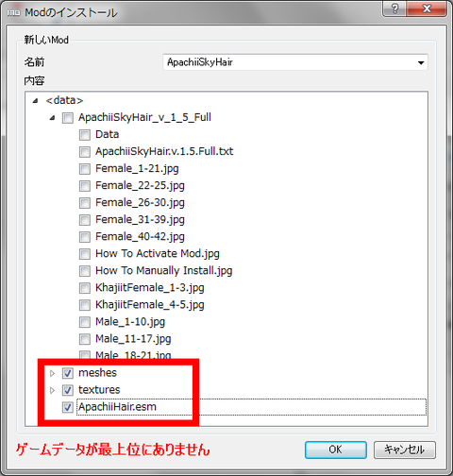
Task: Select the ApachiiHair.esm file name
Action: pyautogui.click(x=117, y=407)
